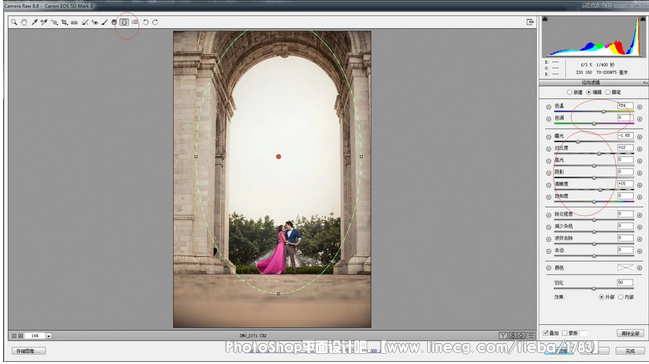Click the 存储图像 save image button
Viewport: 649px width, 364px height.
tap(29, 351)
